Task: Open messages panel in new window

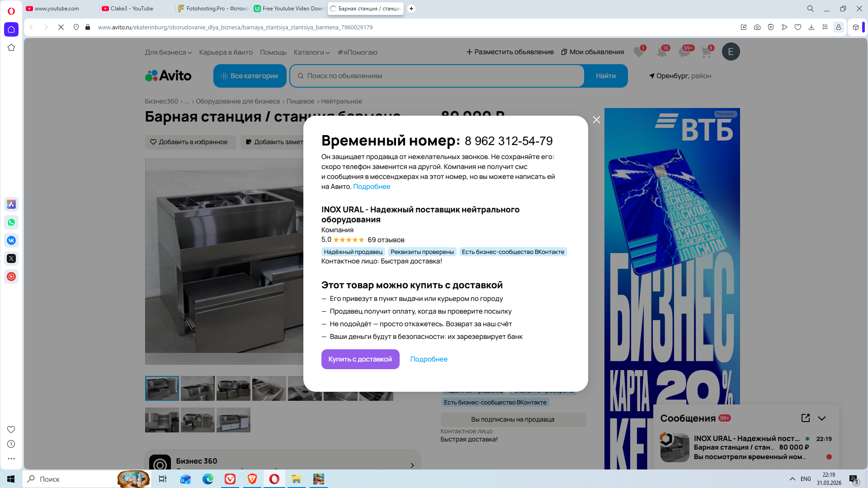Action: coord(805,418)
